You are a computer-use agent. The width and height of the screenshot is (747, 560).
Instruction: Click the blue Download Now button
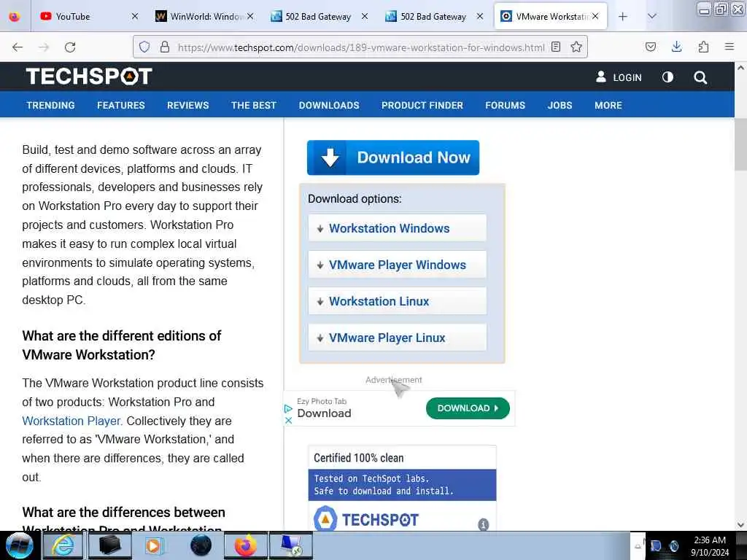tap(393, 157)
